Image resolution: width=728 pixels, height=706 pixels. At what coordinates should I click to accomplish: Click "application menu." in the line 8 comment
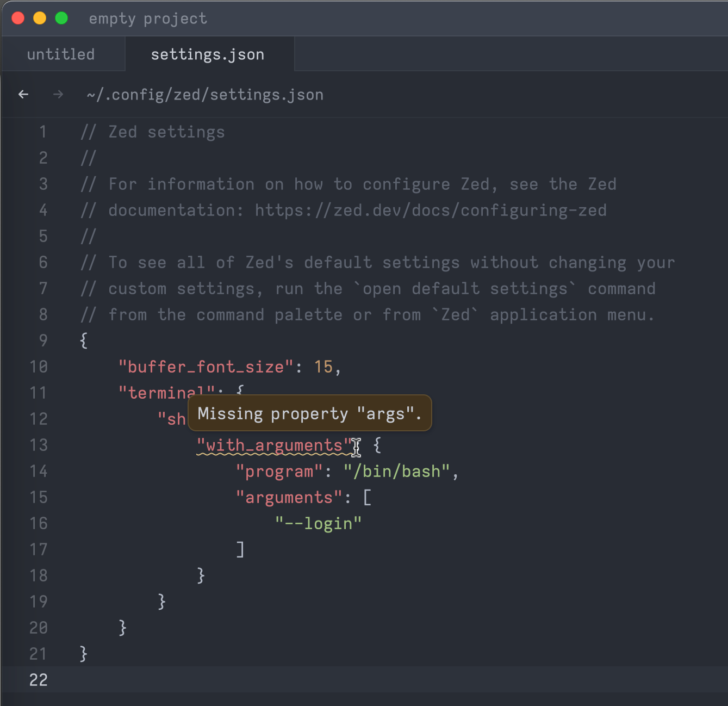click(573, 315)
